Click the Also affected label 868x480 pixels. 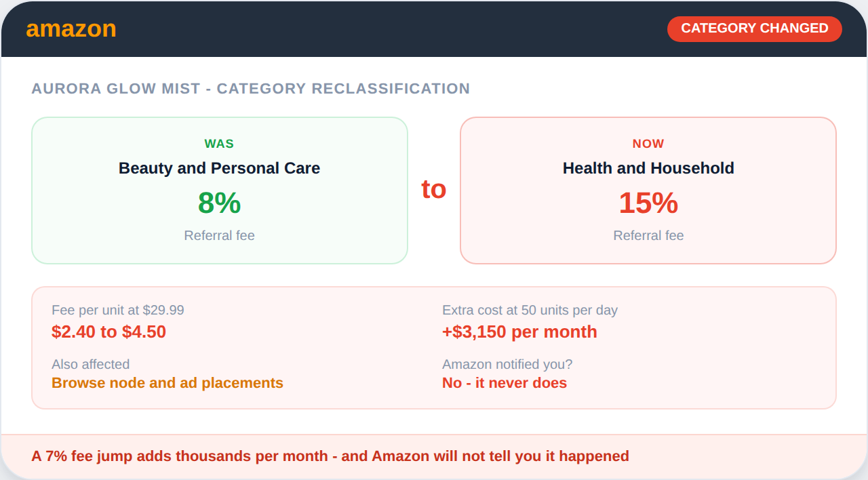90,364
